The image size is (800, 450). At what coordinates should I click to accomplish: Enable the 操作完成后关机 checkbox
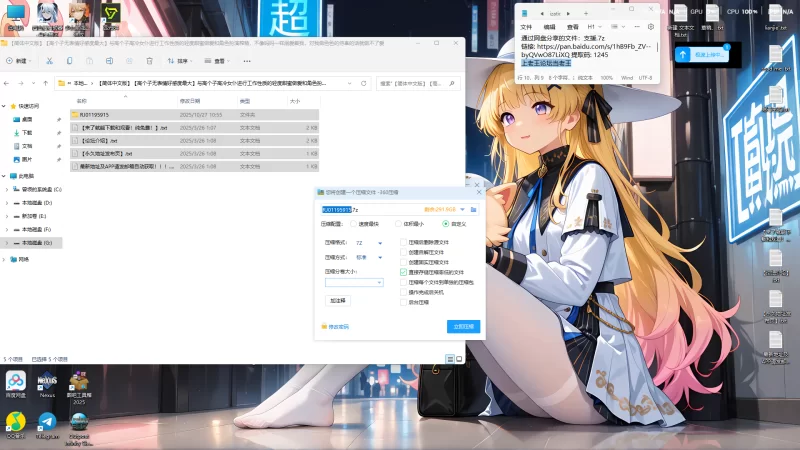403,291
